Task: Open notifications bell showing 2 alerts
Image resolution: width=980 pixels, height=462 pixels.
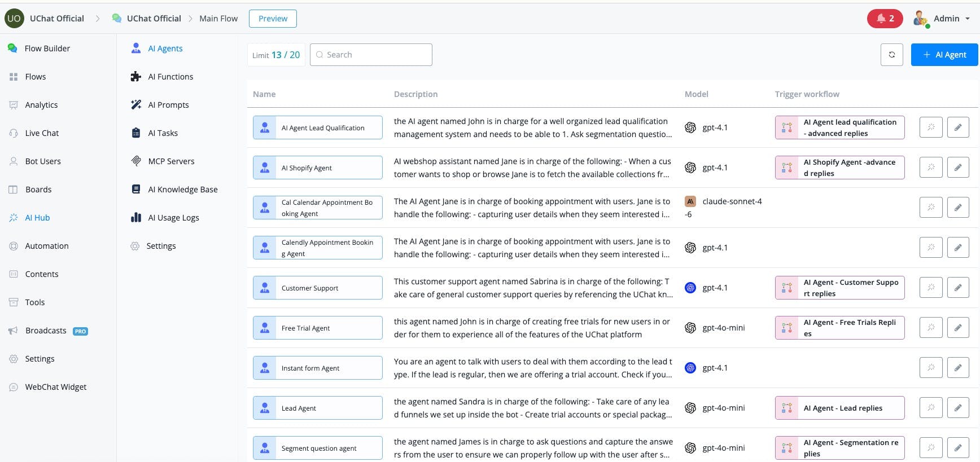Action: 885,19
